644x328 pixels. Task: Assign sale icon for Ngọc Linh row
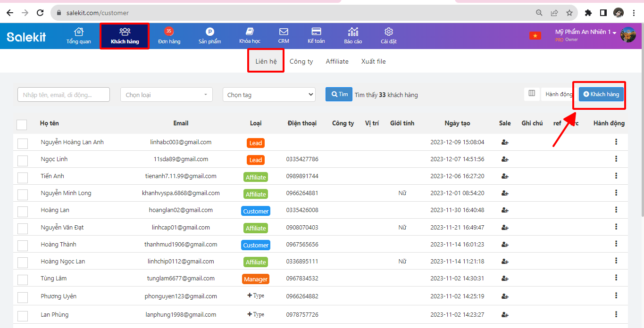pyautogui.click(x=505, y=159)
